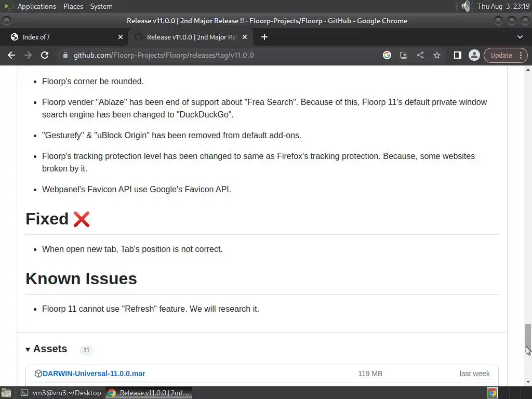Share this page via the share icon

[x=420, y=55]
